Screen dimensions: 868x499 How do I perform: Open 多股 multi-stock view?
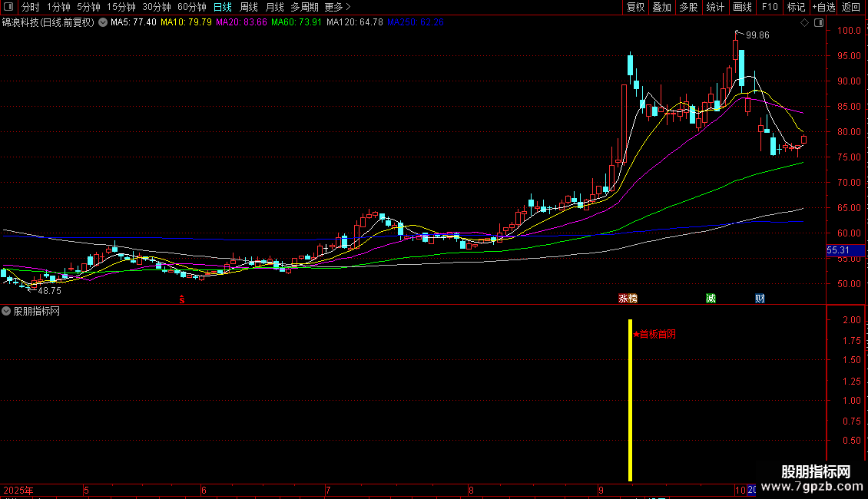(688, 7)
